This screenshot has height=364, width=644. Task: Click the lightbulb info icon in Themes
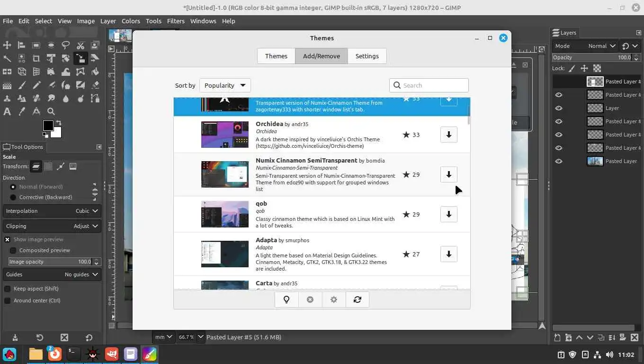[x=286, y=300]
